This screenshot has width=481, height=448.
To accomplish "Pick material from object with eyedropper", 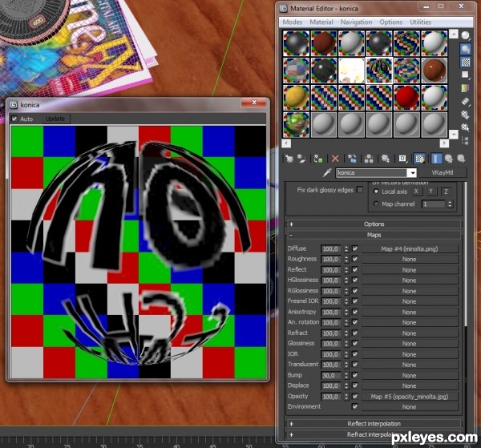I will (327, 172).
